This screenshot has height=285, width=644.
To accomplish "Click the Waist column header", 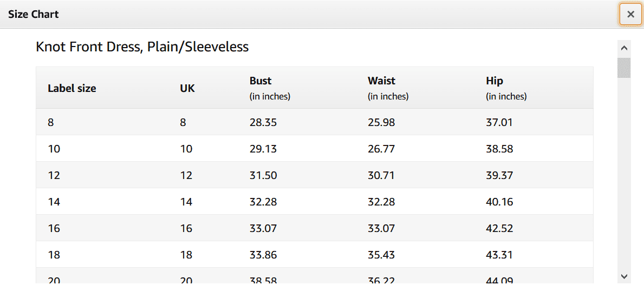I will tap(381, 81).
